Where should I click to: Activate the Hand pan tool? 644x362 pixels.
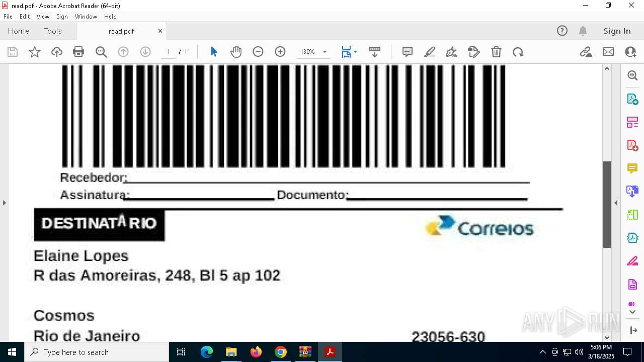(236, 52)
